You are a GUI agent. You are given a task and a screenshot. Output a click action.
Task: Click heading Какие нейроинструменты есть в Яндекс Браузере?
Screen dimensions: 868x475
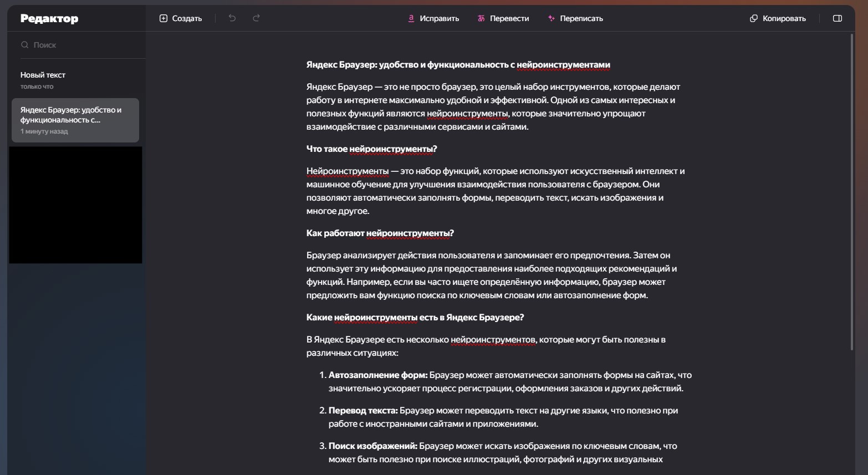pos(415,318)
